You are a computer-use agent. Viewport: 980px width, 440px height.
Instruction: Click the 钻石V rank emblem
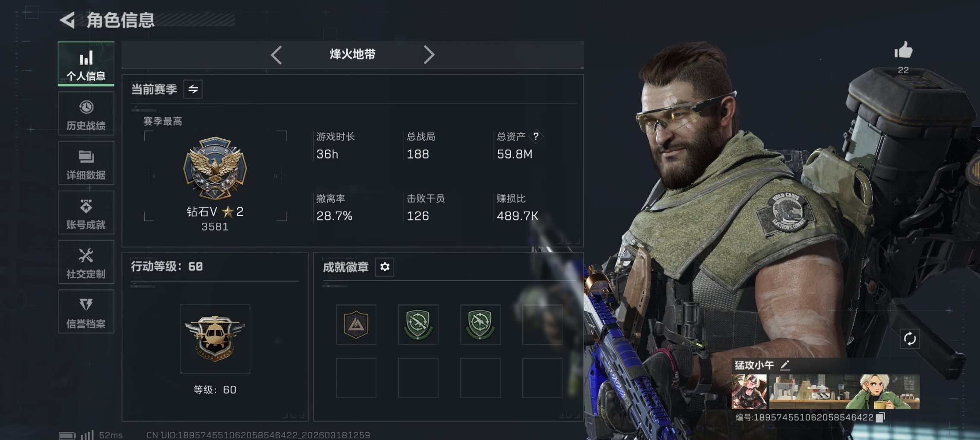(x=215, y=168)
